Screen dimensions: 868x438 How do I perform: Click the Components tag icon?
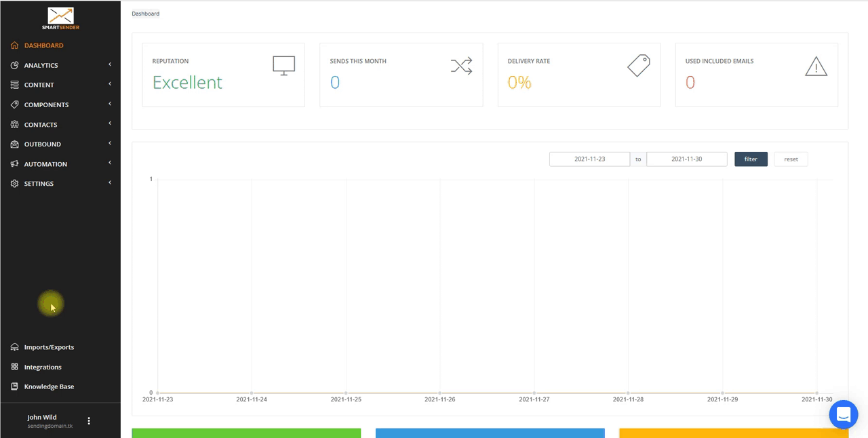15,105
